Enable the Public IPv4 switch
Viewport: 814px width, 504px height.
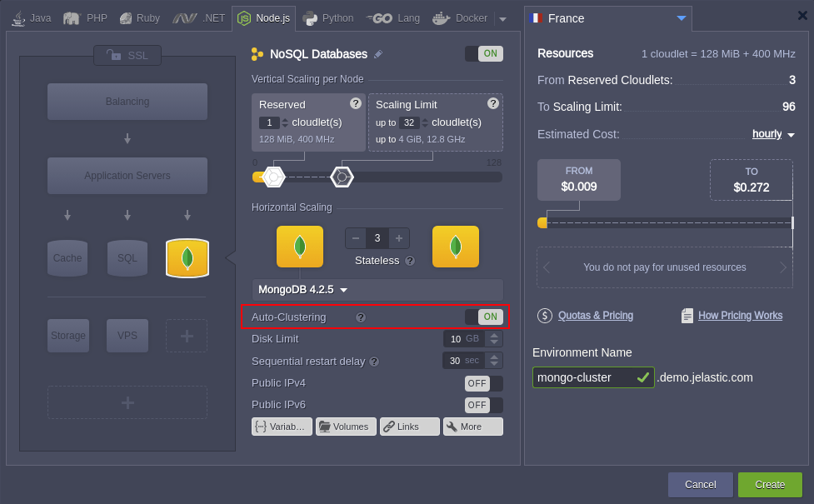[x=484, y=383]
